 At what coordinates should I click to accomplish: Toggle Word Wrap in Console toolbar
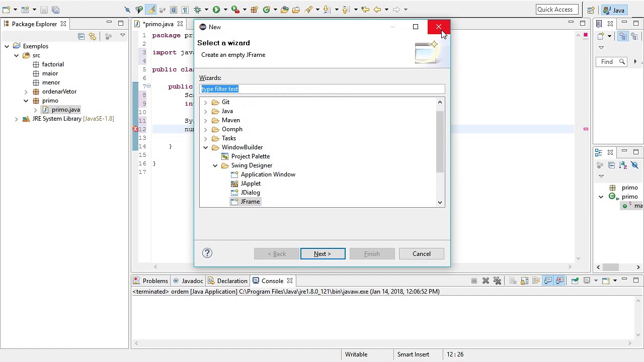[x=536, y=281]
